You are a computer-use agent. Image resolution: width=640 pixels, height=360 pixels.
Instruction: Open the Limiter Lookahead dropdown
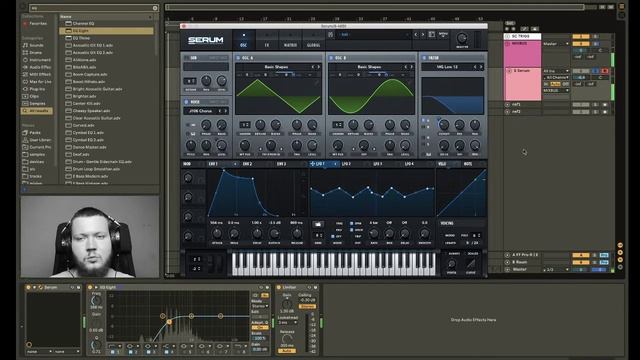288,322
